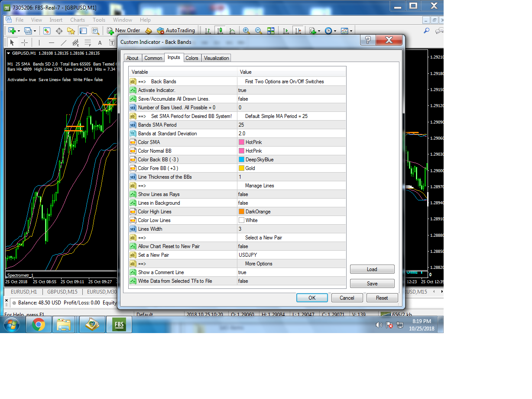
Task: Toggle the AutoTrading button
Action: [x=176, y=30]
